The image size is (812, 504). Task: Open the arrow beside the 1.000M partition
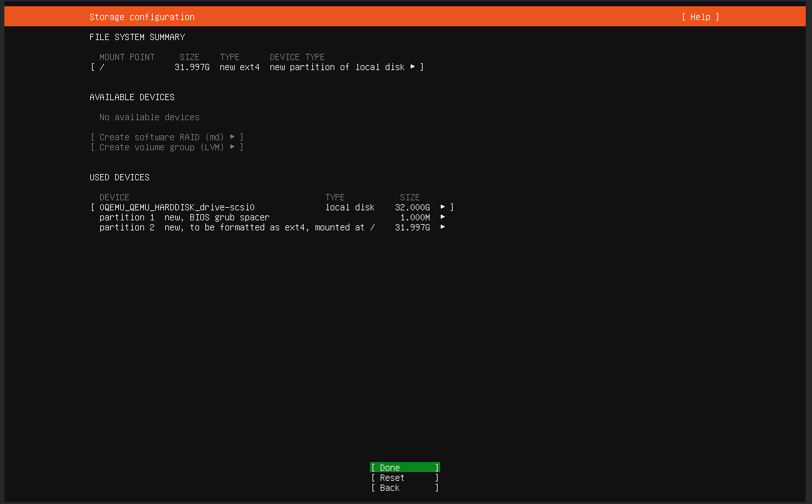(x=443, y=217)
